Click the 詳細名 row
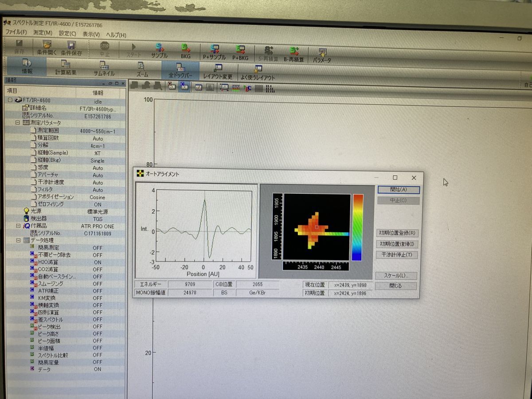Image resolution: width=532 pixels, height=399 pixels. 66,108
